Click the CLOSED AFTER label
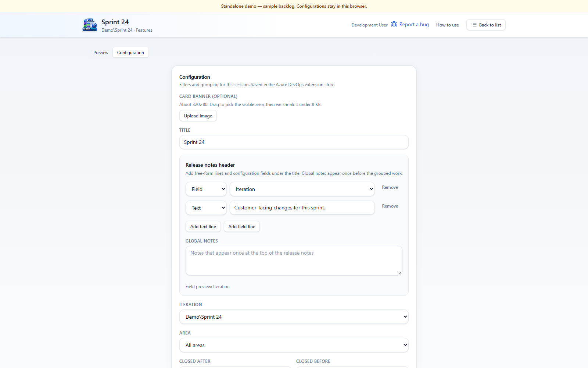 [195, 361]
